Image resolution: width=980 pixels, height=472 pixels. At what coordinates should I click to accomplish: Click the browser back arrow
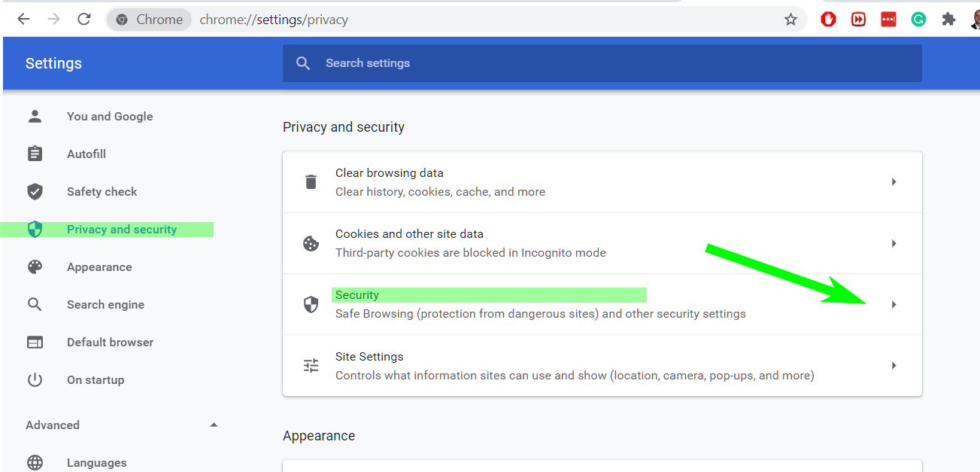point(23,20)
